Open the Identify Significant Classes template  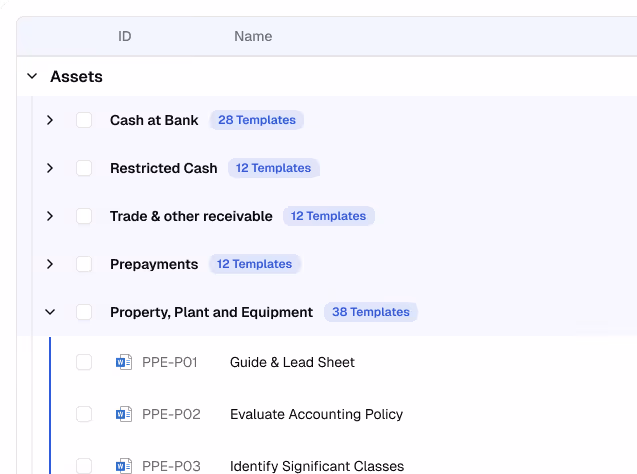(x=317, y=466)
